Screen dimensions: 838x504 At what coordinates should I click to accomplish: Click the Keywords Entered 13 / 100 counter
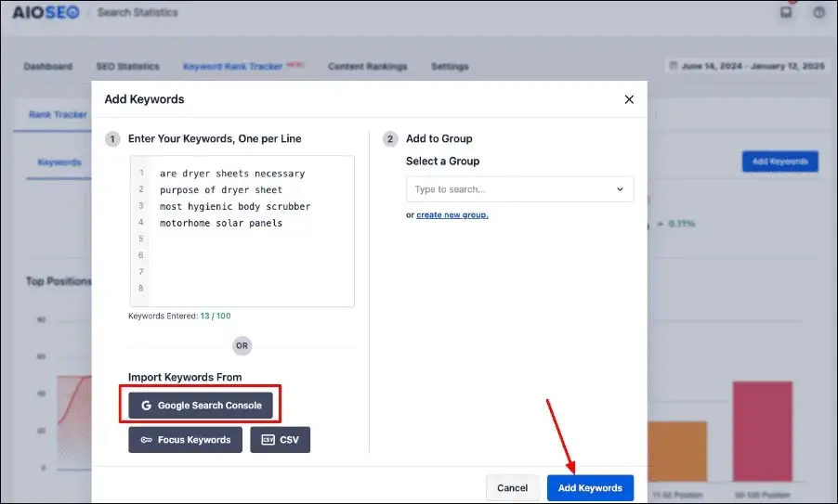179,316
